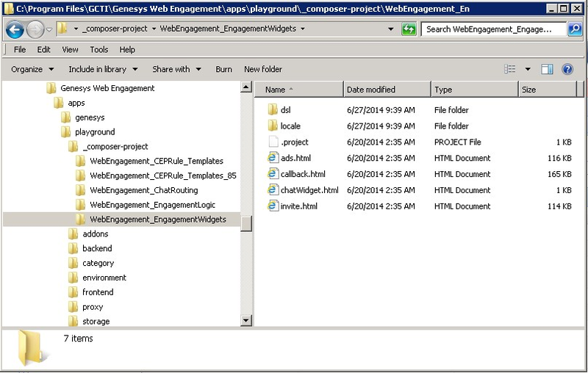Image resolution: width=588 pixels, height=373 pixels.
Task: Expand dropdown arrow after _composer-project breadcrumb
Action: click(x=154, y=29)
